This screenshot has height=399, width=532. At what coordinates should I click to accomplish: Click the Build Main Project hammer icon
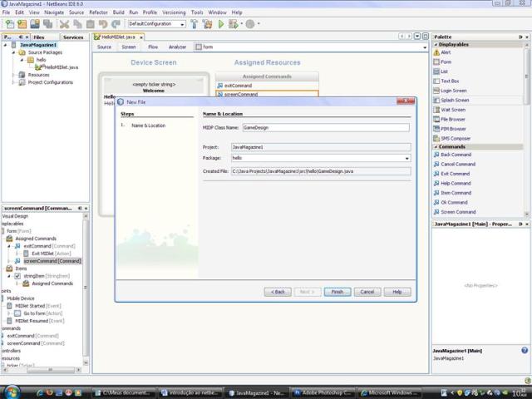coord(194,24)
